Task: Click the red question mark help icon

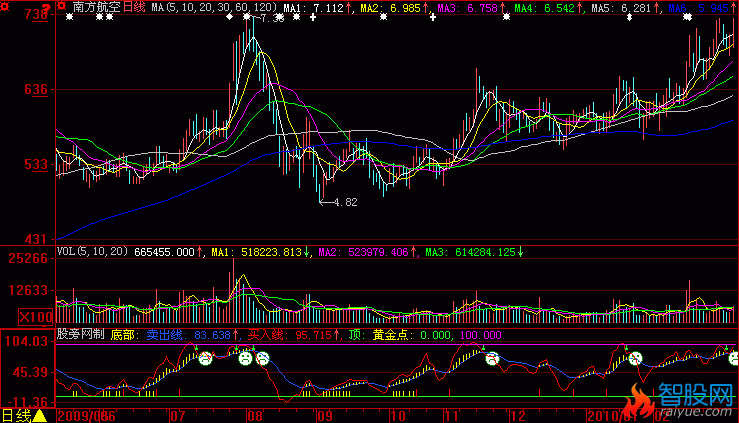Action: click(x=46, y=7)
